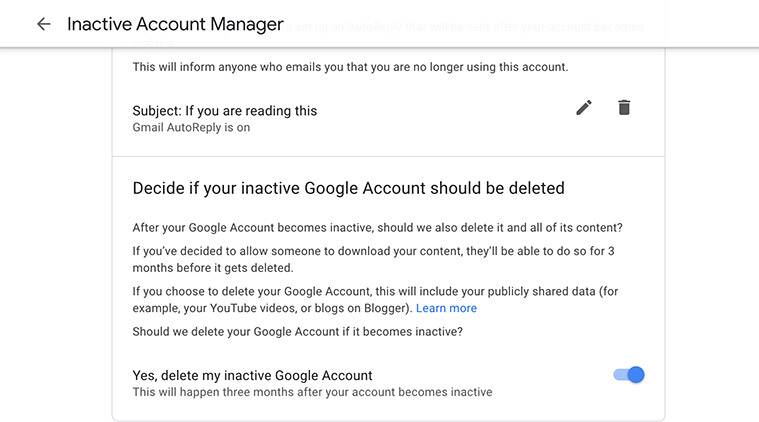Go back using the header arrow

point(43,24)
